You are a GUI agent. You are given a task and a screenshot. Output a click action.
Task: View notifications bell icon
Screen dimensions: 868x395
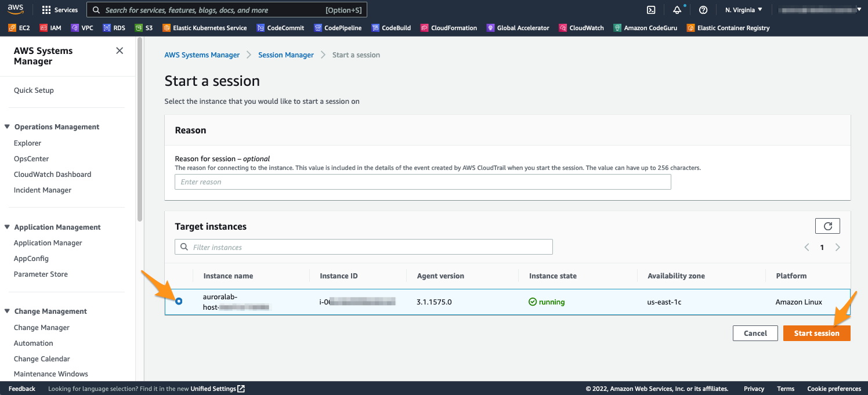click(677, 10)
